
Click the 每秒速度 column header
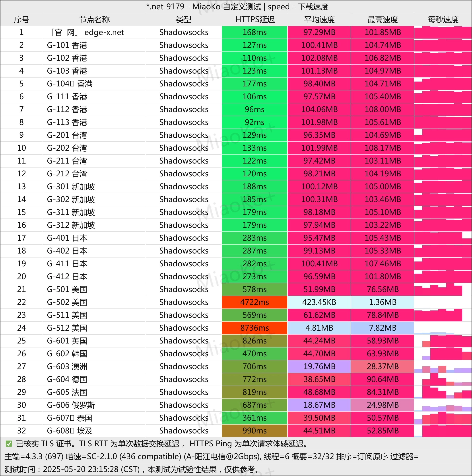(x=443, y=20)
